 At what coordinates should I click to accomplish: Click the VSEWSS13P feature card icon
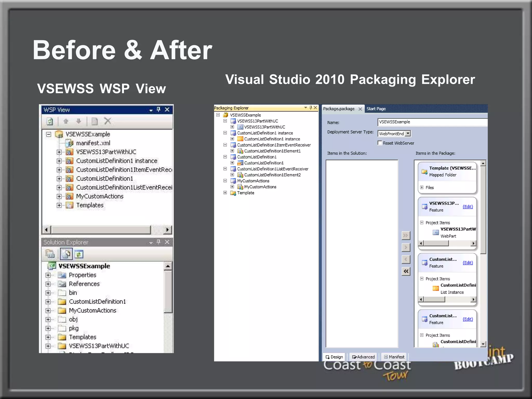pyautogui.click(x=424, y=207)
